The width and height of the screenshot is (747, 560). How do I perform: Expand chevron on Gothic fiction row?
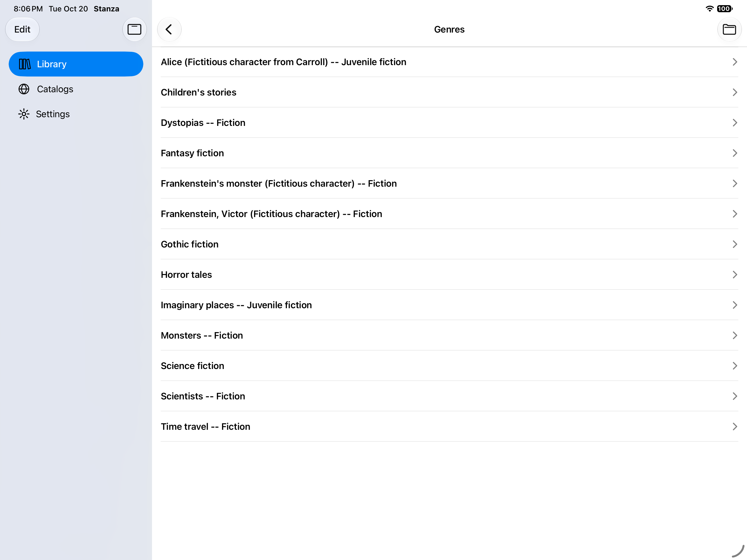(735, 244)
